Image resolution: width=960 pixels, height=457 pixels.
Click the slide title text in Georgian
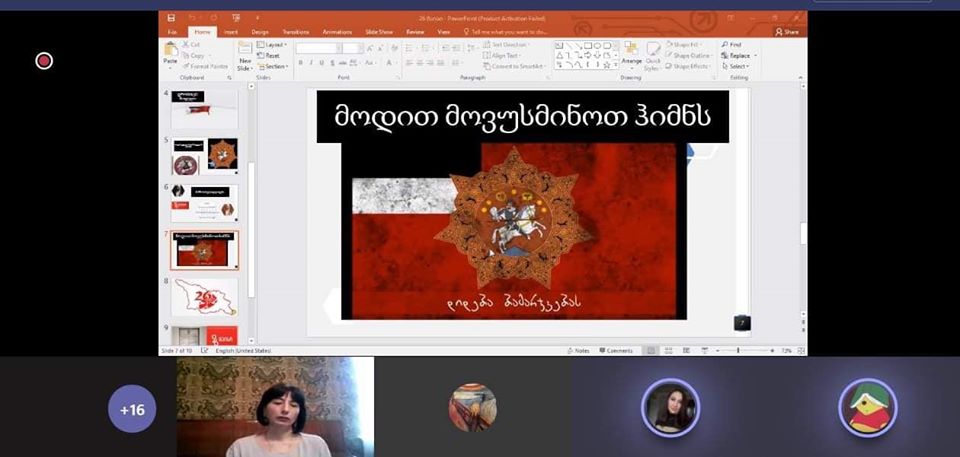coord(522,116)
